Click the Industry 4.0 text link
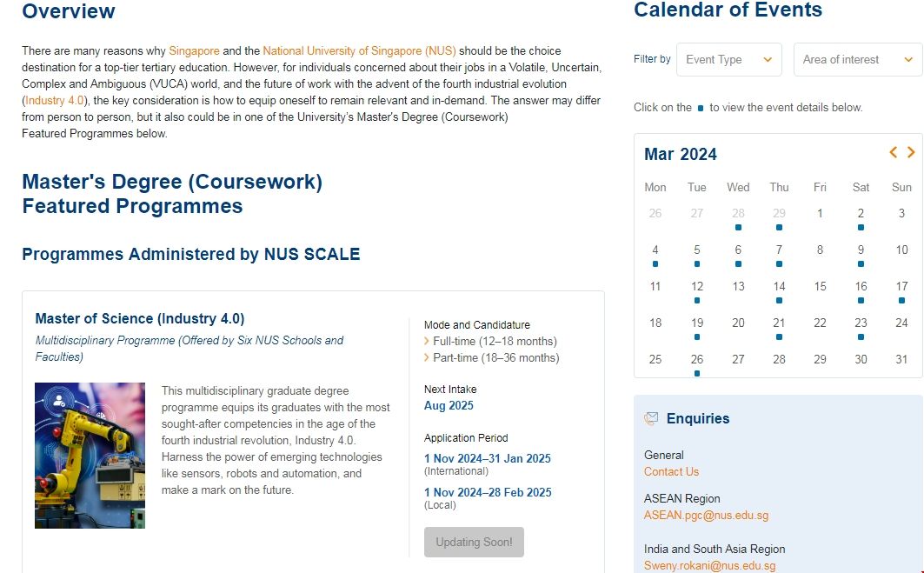Screen dimensions: 924x573 tap(56, 101)
